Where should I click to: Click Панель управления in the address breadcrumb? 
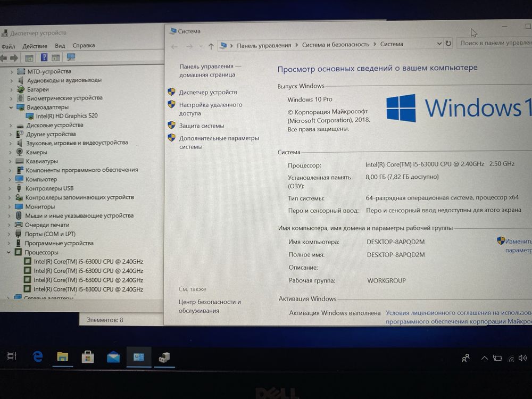tap(264, 45)
